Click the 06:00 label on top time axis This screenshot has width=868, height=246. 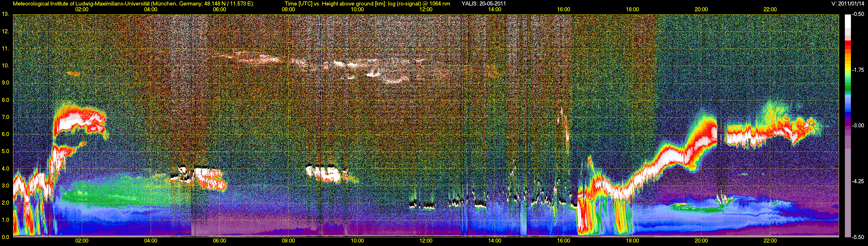pos(219,10)
